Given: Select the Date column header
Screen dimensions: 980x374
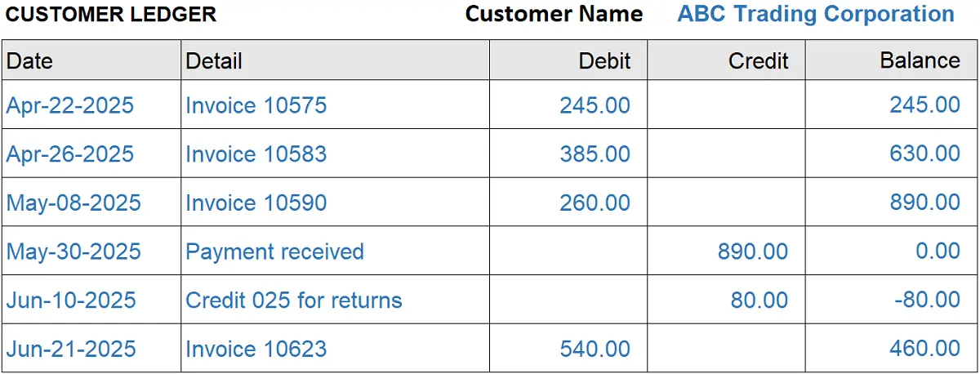Looking at the screenshot, I should point(29,60).
